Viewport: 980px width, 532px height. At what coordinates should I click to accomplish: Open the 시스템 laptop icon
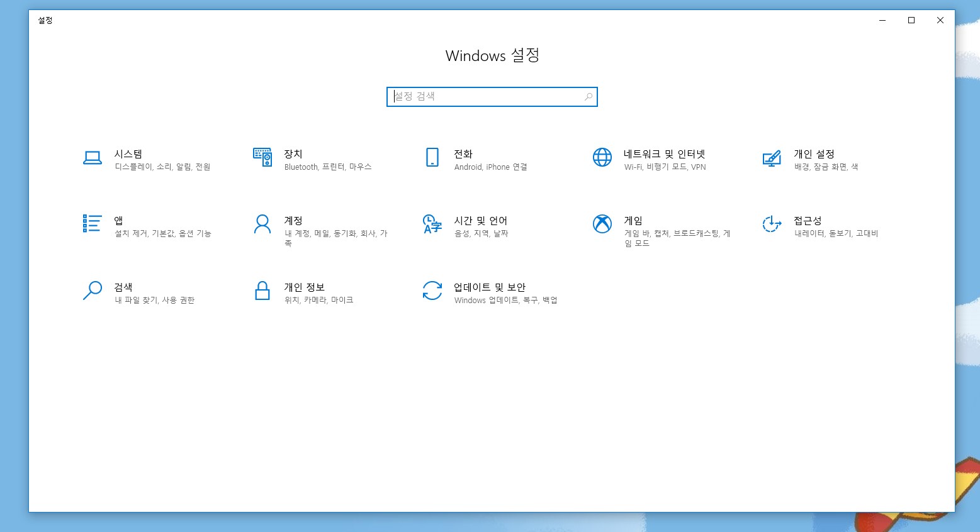pos(93,157)
